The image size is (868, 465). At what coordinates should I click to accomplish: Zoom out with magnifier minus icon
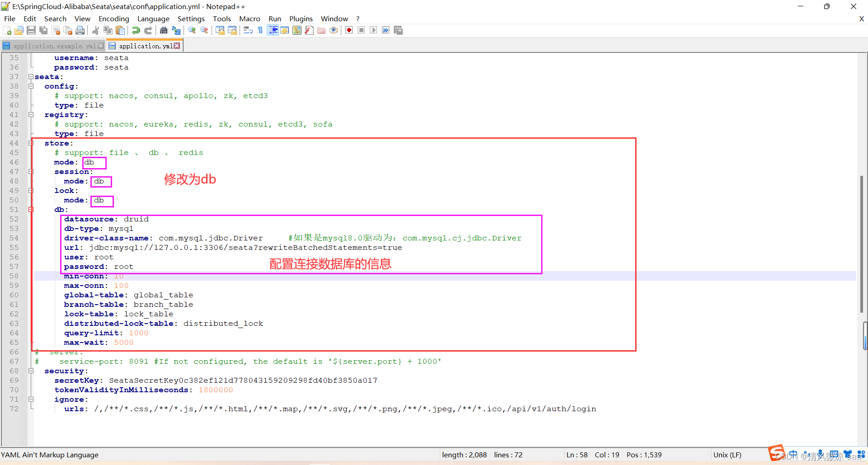204,30
